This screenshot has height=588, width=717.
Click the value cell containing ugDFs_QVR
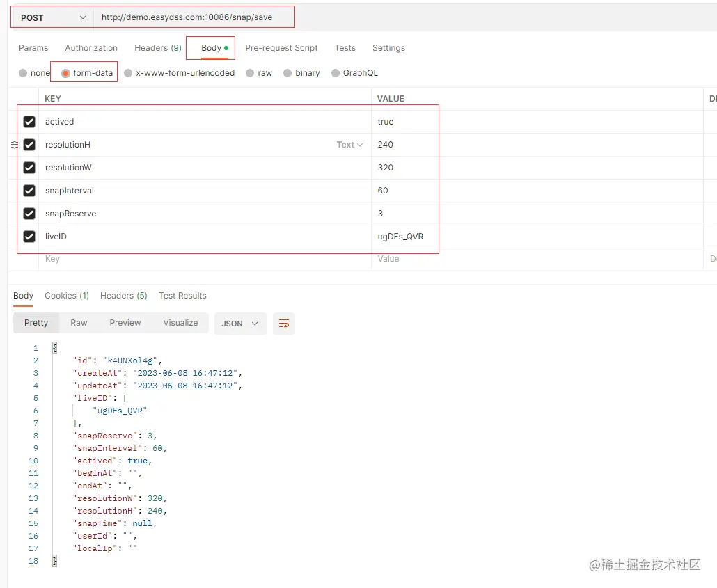(537, 237)
